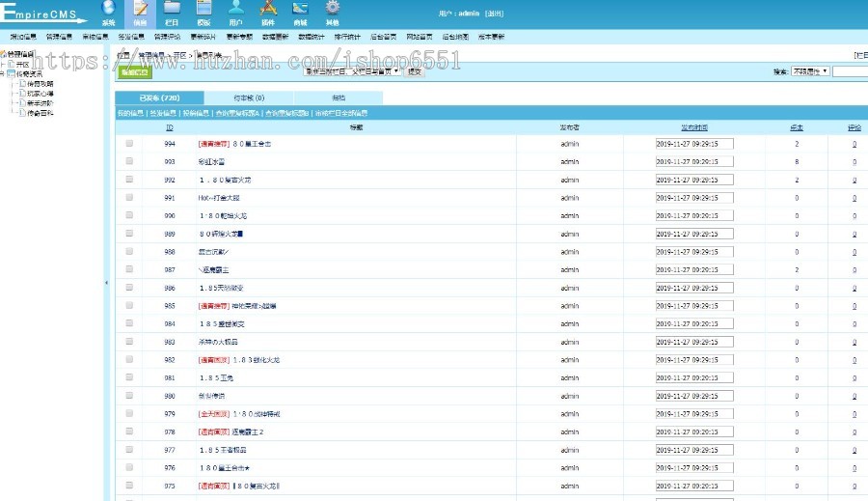Open the 我的信息 filter link
Screen dimensions: 868x501
click(130, 113)
